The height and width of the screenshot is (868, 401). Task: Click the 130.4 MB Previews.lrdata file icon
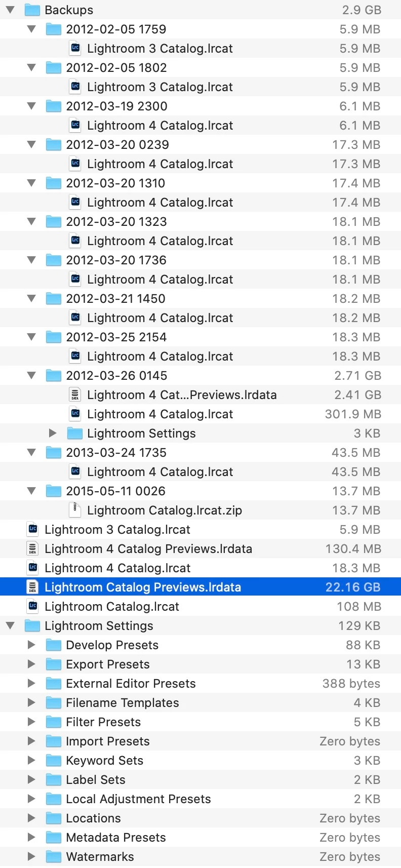coord(33,548)
